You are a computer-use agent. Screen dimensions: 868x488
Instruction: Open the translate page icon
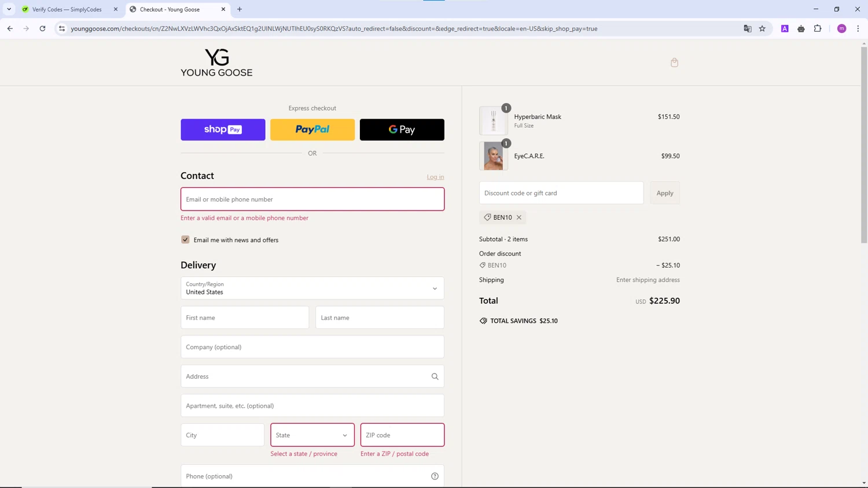[748, 28]
